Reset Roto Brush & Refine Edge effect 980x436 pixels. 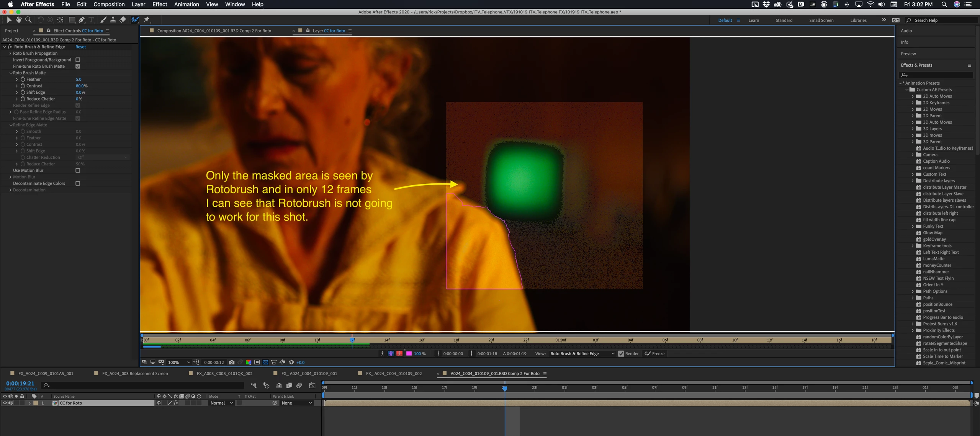(80, 47)
